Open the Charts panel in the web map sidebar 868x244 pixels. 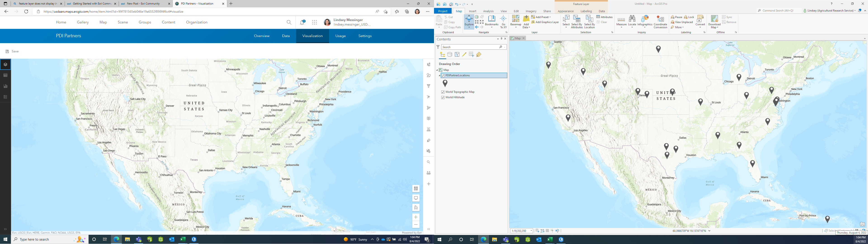(5, 86)
